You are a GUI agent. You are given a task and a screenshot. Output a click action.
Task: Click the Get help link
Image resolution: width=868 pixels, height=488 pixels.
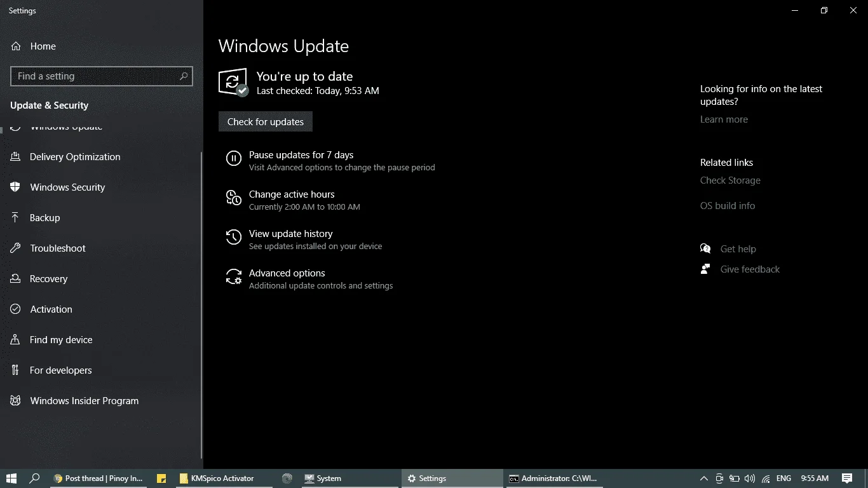[x=738, y=249]
